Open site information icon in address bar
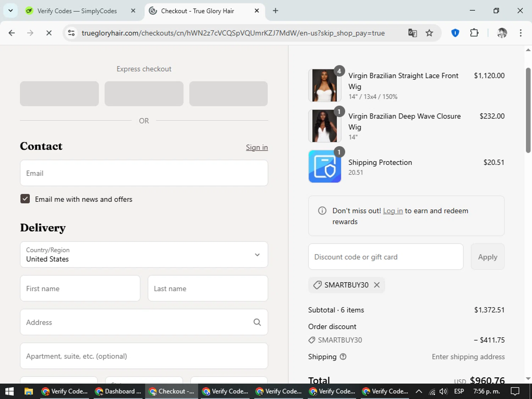 click(71, 33)
